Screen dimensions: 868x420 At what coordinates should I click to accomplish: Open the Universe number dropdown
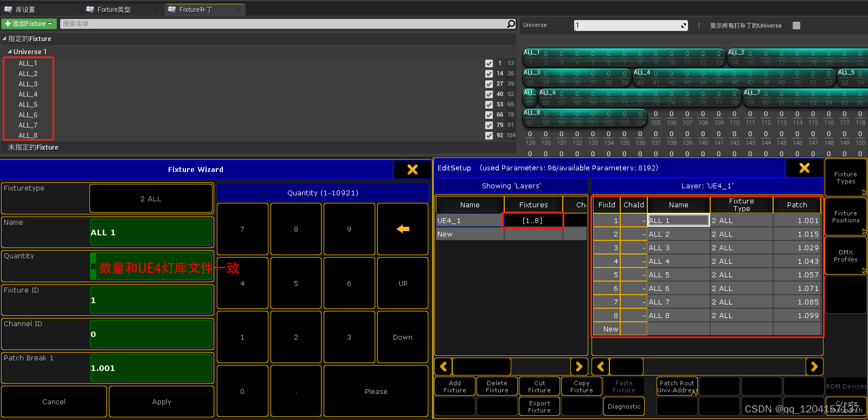(x=631, y=26)
